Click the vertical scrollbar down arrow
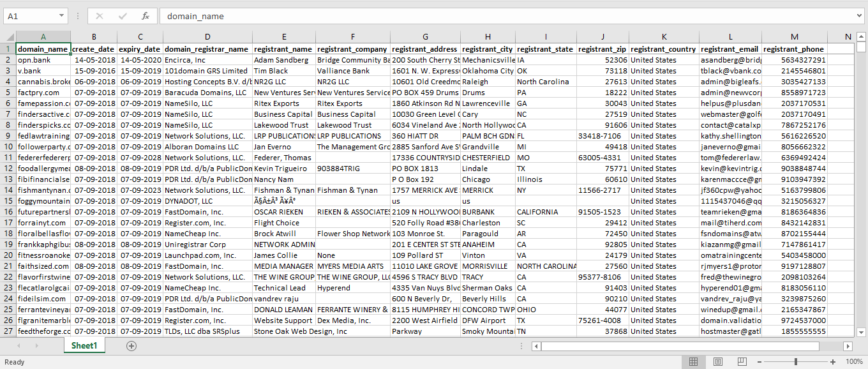 [861, 331]
